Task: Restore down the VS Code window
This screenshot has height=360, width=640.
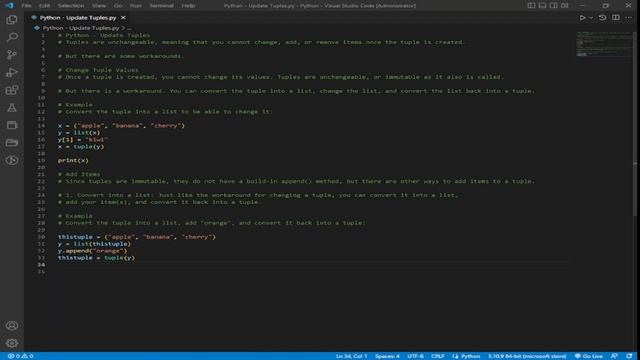Action: point(605,6)
